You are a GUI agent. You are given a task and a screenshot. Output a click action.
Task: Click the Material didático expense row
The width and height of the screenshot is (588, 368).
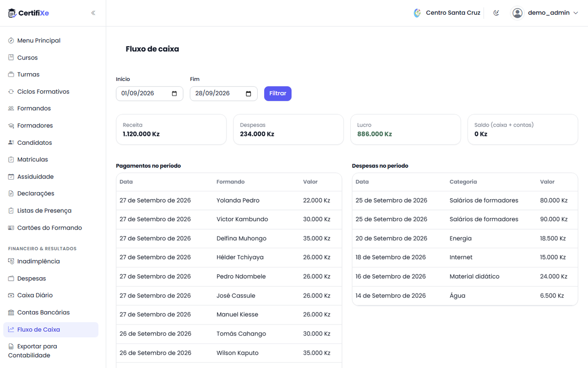tap(465, 276)
